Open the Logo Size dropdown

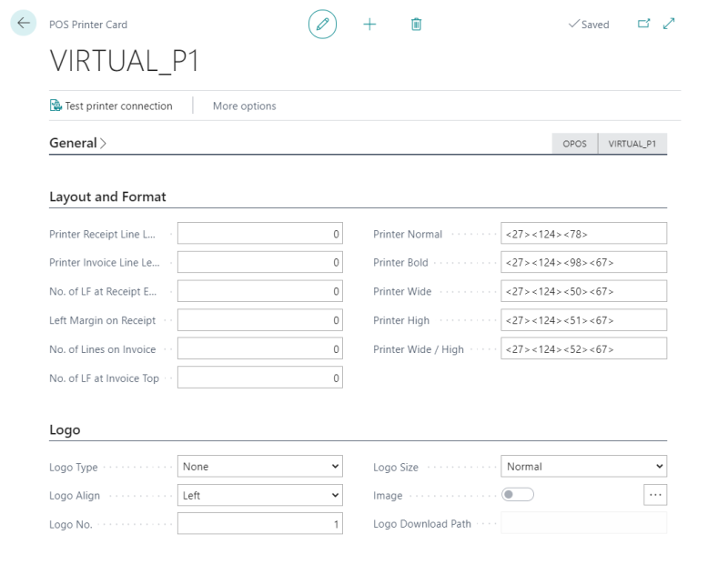[x=583, y=467]
